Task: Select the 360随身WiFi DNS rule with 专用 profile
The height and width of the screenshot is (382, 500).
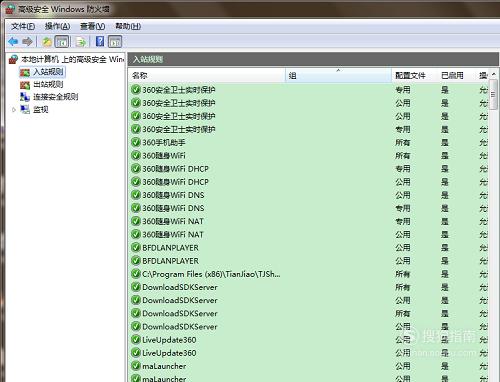Action: click(x=309, y=208)
